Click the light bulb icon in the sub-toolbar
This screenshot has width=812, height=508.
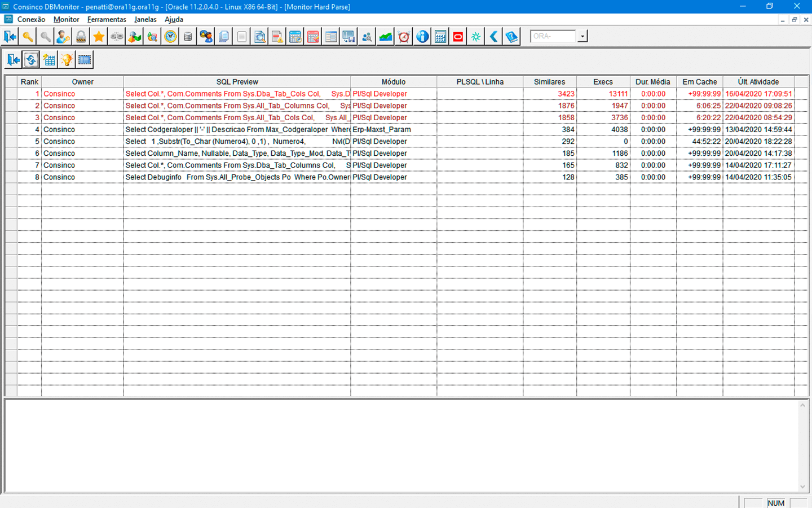click(x=67, y=60)
